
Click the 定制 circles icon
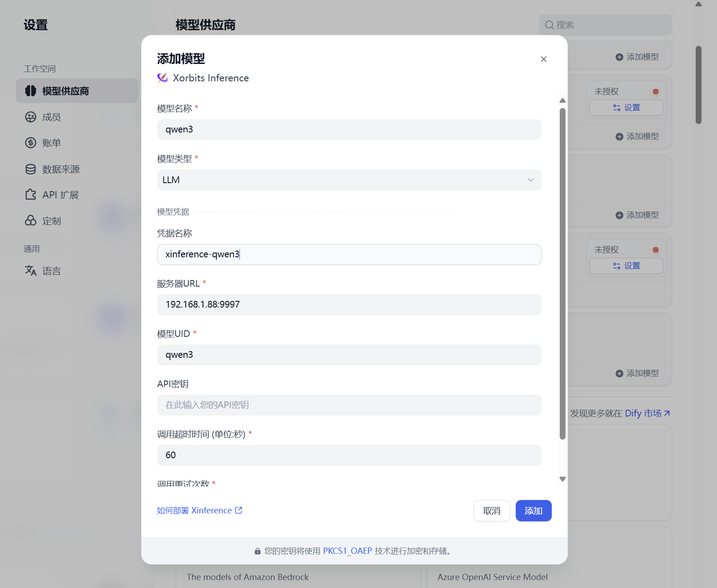31,220
